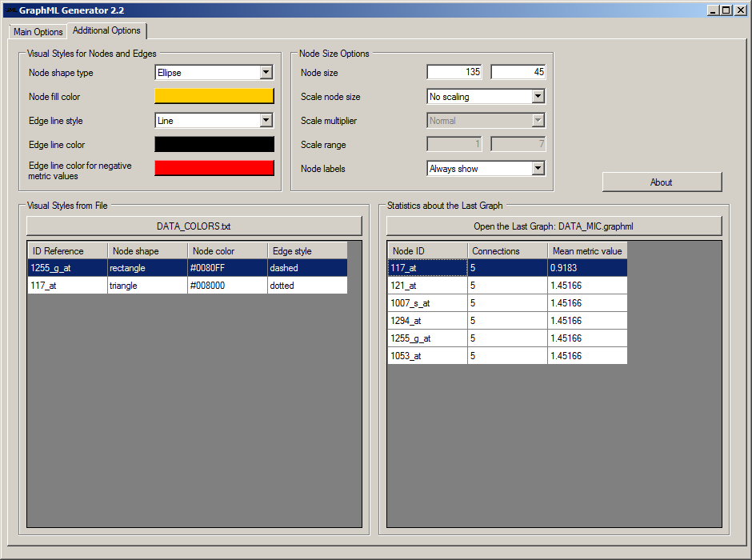Click the DATA_COLORS.txt file button
The width and height of the screenshot is (752, 560).
[194, 226]
